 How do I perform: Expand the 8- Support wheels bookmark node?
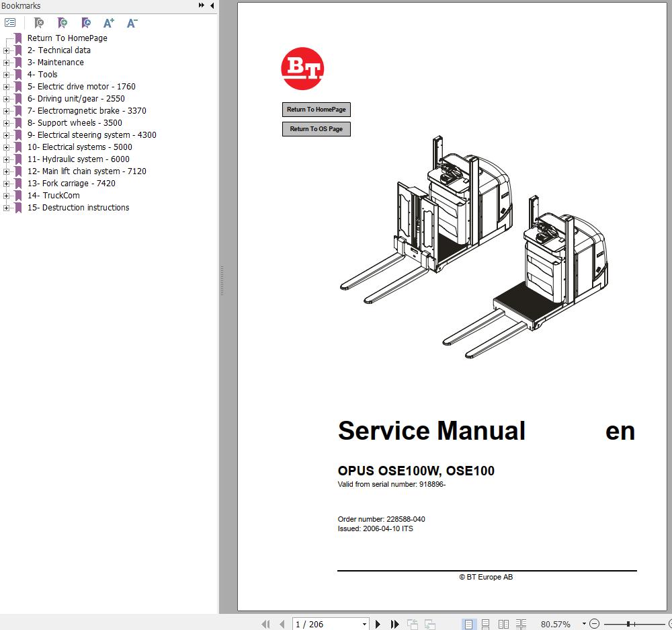coord(6,123)
